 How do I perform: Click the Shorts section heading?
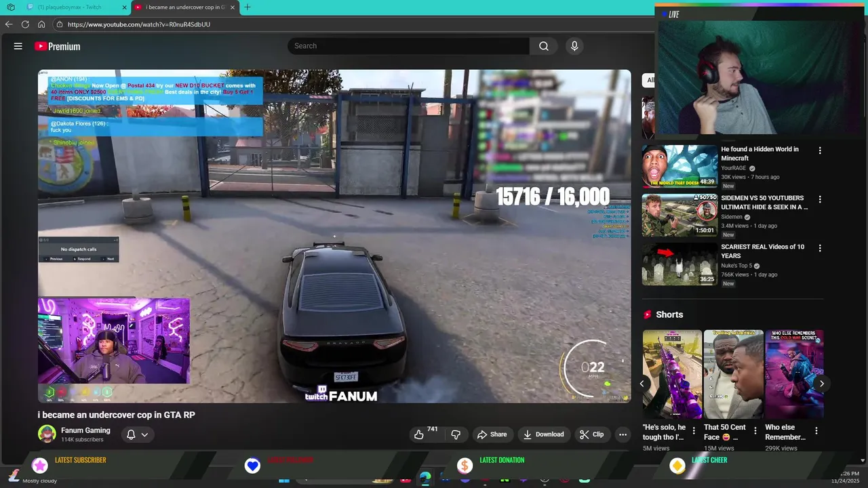pyautogui.click(x=669, y=314)
